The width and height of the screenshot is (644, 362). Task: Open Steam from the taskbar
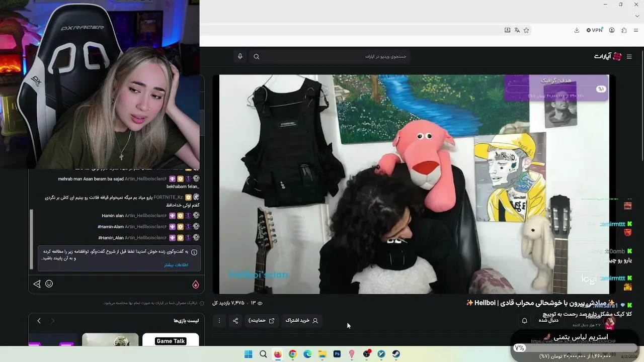coord(396,354)
